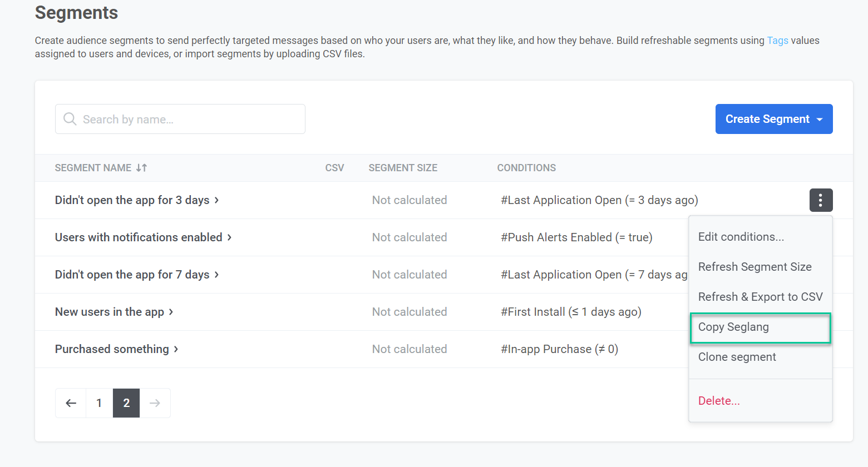This screenshot has width=868, height=467.
Task: Choose Edit conditions from menu
Action: pos(741,237)
